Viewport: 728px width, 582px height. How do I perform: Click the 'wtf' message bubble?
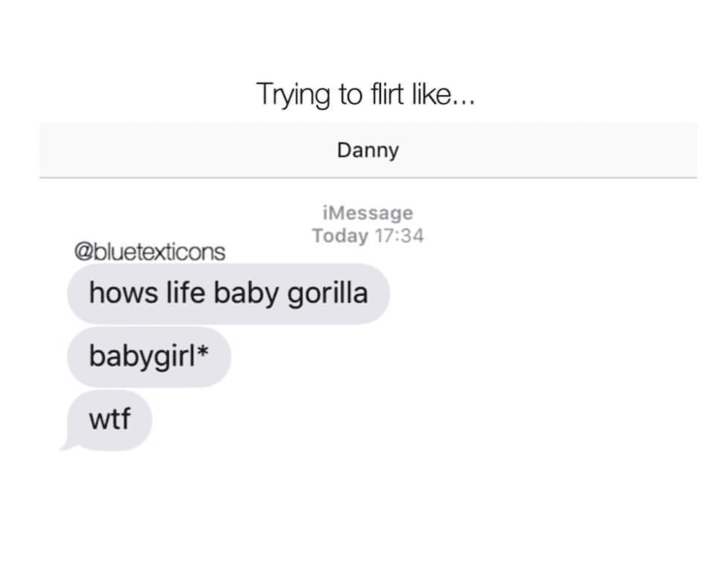pyautogui.click(x=110, y=420)
